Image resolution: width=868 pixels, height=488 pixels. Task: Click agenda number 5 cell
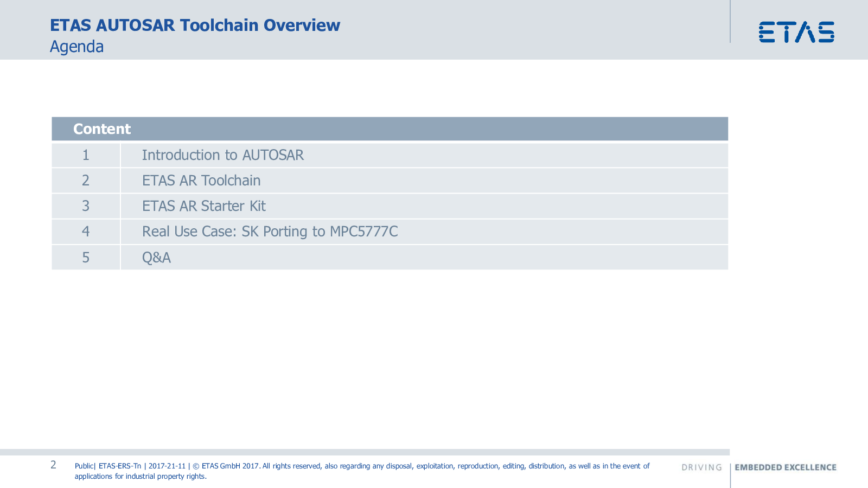pyautogui.click(x=86, y=257)
